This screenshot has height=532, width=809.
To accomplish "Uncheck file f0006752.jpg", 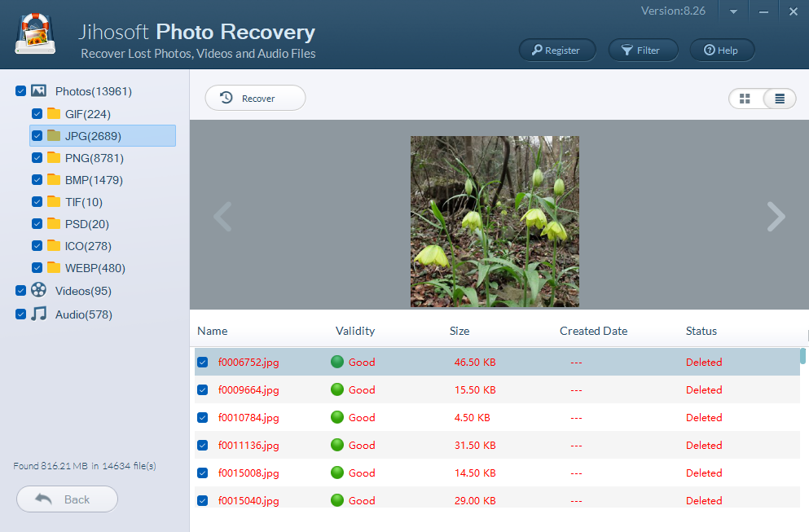I will [x=203, y=363].
